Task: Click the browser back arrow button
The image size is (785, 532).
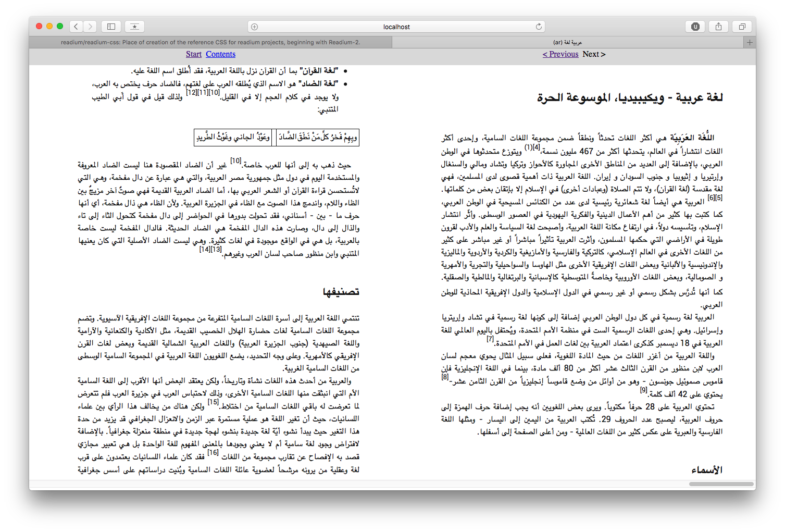Action: (x=76, y=27)
